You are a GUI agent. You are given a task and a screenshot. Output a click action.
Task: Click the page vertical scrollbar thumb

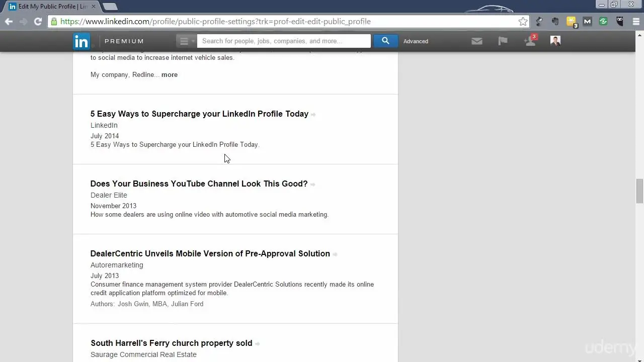[x=639, y=191]
